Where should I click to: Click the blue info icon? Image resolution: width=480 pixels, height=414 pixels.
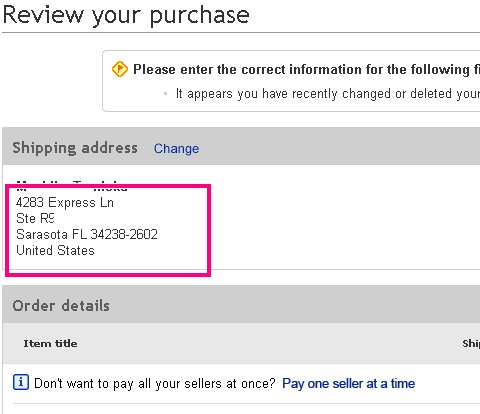(21, 382)
